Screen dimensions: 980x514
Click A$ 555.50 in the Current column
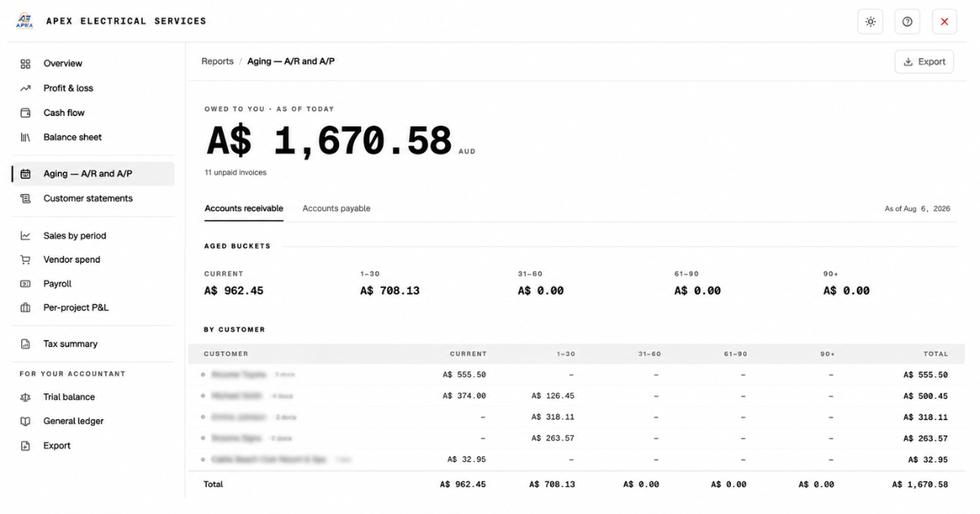(465, 374)
